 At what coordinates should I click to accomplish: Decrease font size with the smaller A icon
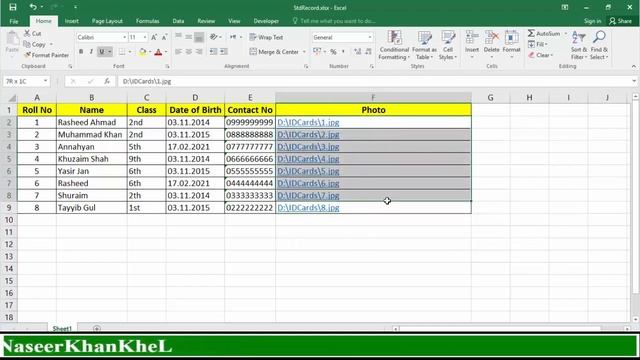pos(164,37)
